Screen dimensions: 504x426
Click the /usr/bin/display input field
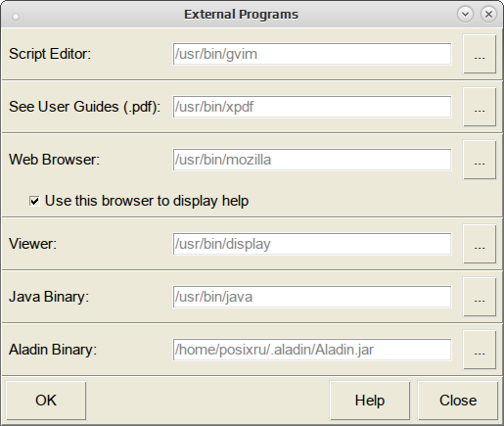[312, 244]
